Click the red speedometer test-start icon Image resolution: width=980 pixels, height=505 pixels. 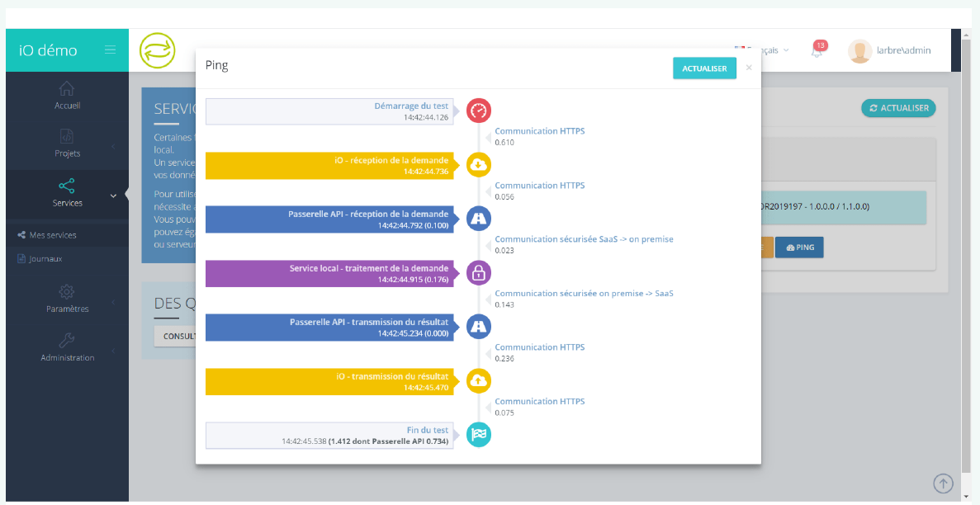479,111
